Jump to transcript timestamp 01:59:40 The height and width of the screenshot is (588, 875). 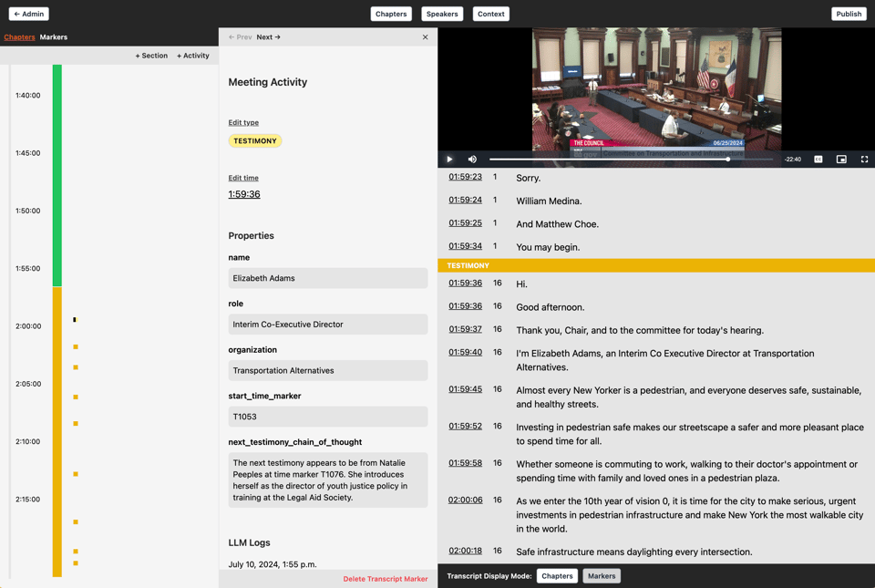pyautogui.click(x=465, y=352)
